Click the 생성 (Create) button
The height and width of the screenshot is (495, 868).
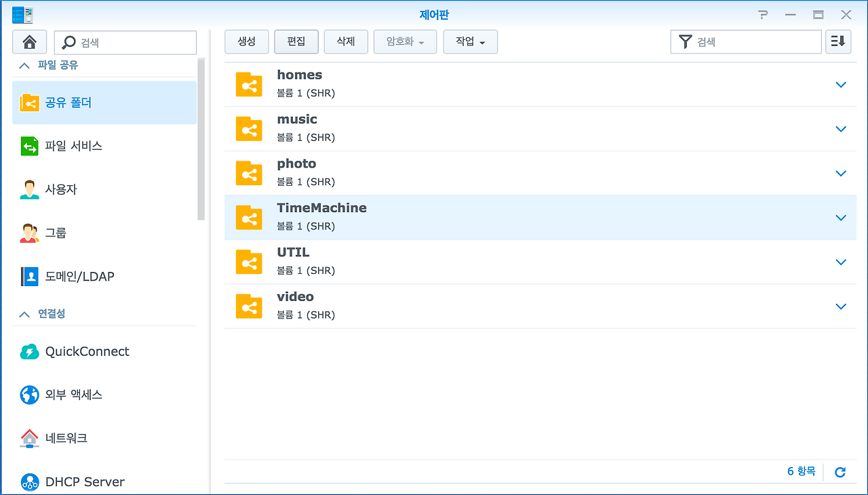click(x=246, y=41)
